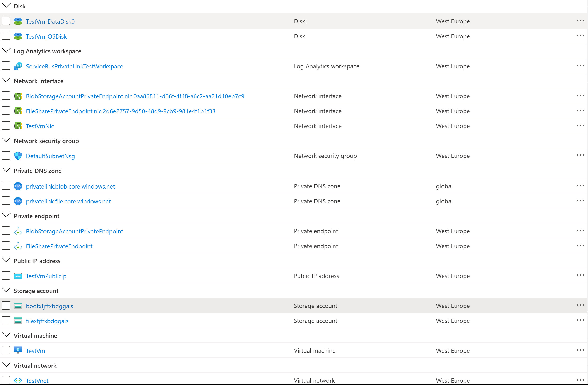Click the DNS icon for privatelink.blob.core.windows.net
588x385 pixels.
(18, 186)
